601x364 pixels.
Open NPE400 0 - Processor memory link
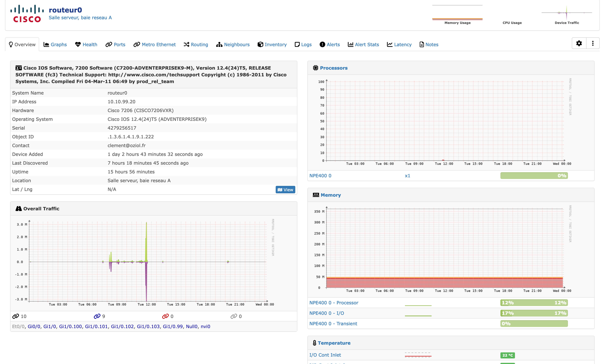click(x=334, y=303)
